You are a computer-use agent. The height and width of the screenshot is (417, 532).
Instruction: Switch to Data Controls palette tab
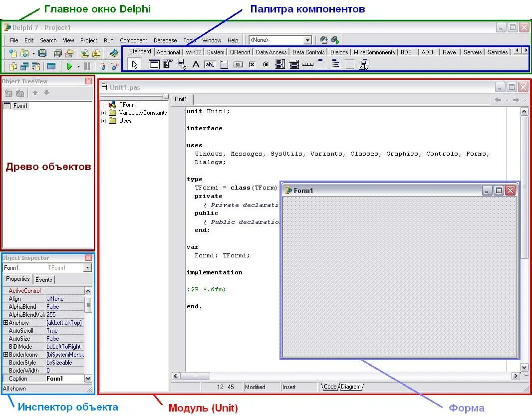308,52
